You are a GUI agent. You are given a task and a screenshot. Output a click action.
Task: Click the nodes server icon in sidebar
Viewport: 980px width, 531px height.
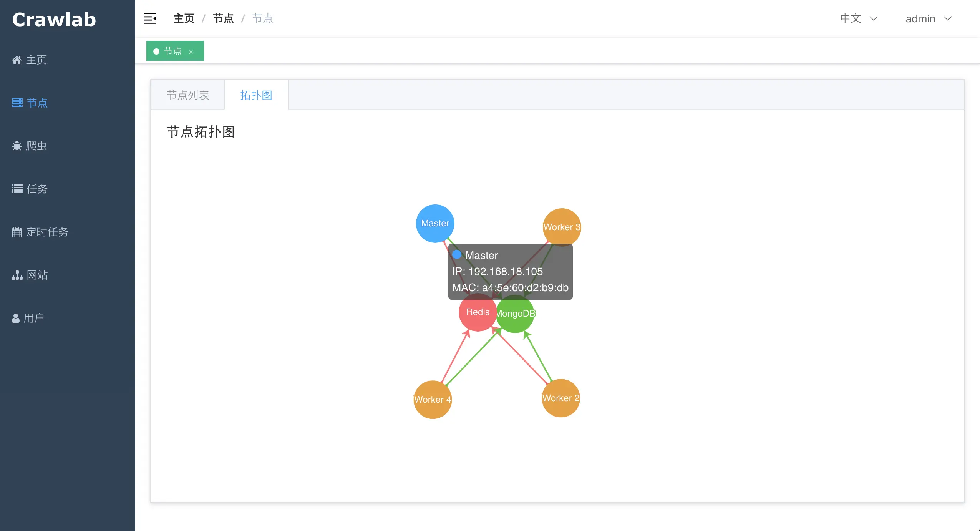17,103
